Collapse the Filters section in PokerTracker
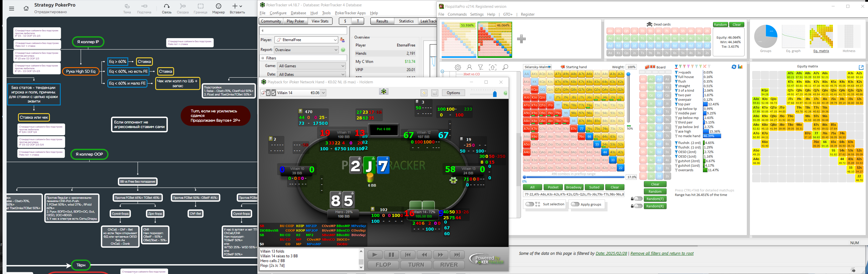868x274 pixels. [x=263, y=58]
